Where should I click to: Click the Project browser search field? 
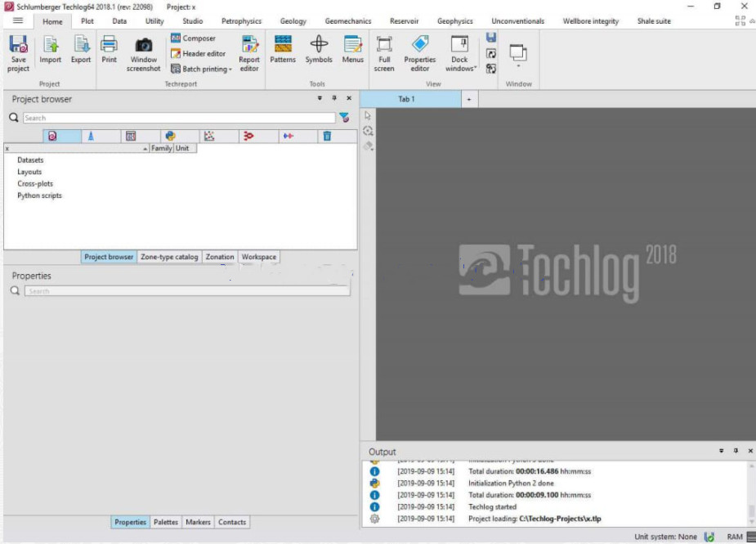(179, 118)
